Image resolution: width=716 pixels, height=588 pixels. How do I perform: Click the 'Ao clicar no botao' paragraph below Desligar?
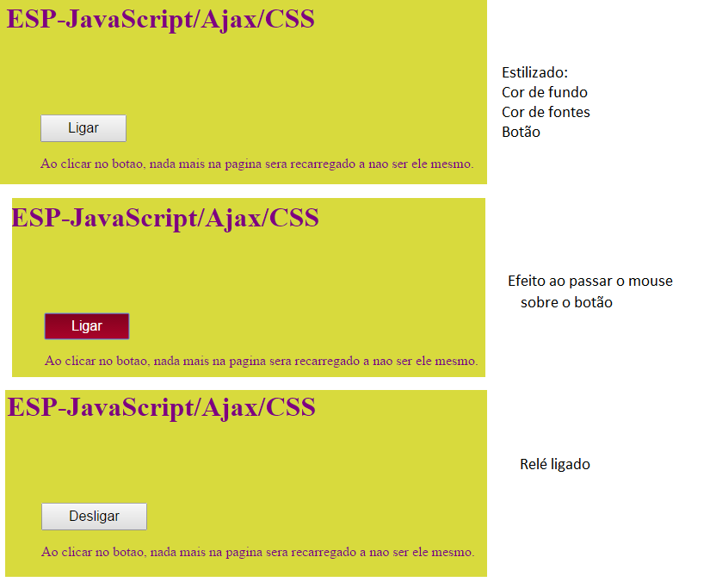pos(257,552)
